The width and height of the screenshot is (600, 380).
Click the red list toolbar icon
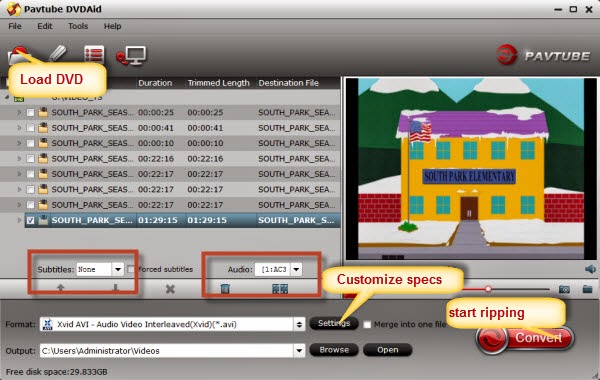[x=94, y=55]
